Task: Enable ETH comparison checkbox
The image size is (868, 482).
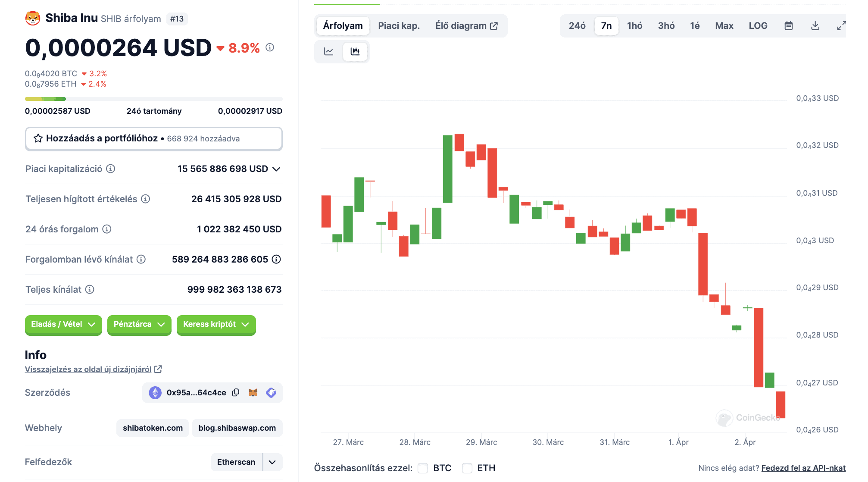Action: click(467, 468)
